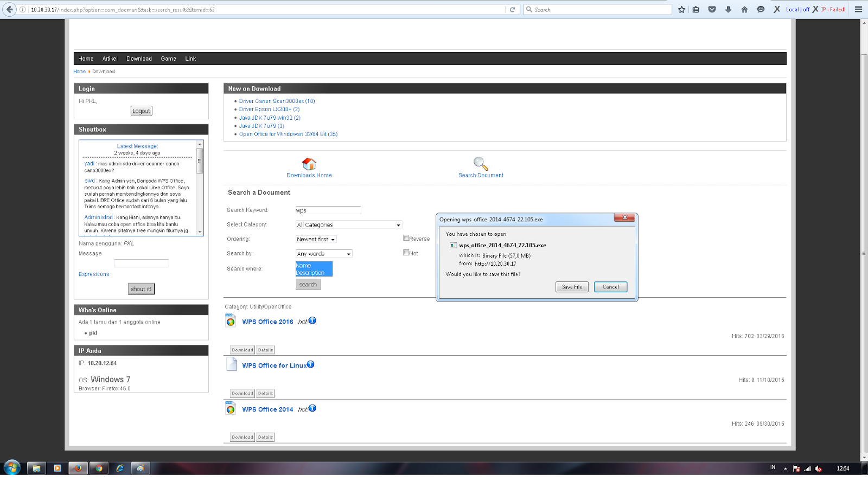Image resolution: width=868 pixels, height=488 pixels.
Task: Enable the Reverse ordering checkbox
Action: click(x=406, y=238)
